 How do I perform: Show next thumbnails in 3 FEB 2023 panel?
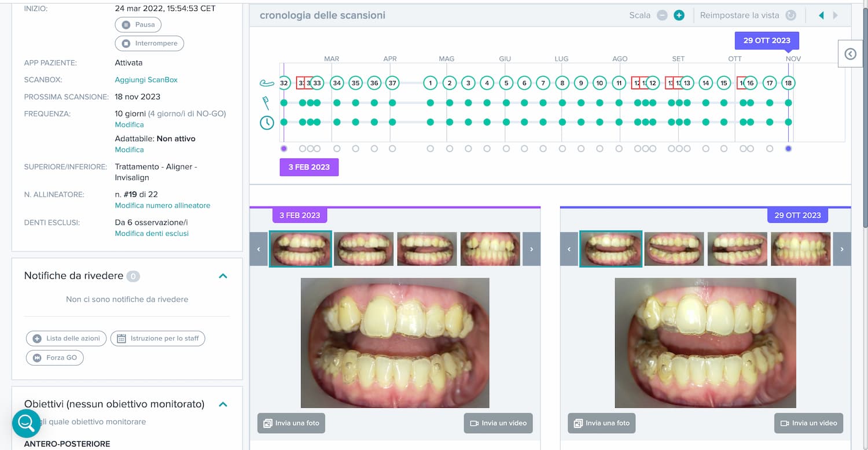(531, 249)
